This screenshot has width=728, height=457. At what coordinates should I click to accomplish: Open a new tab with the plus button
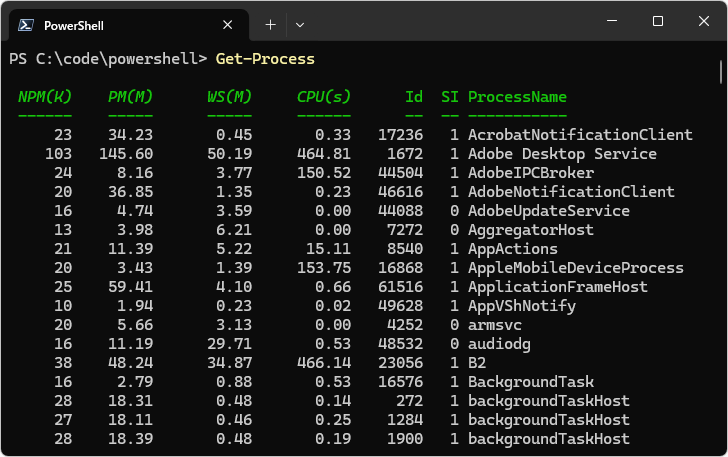pyautogui.click(x=270, y=24)
